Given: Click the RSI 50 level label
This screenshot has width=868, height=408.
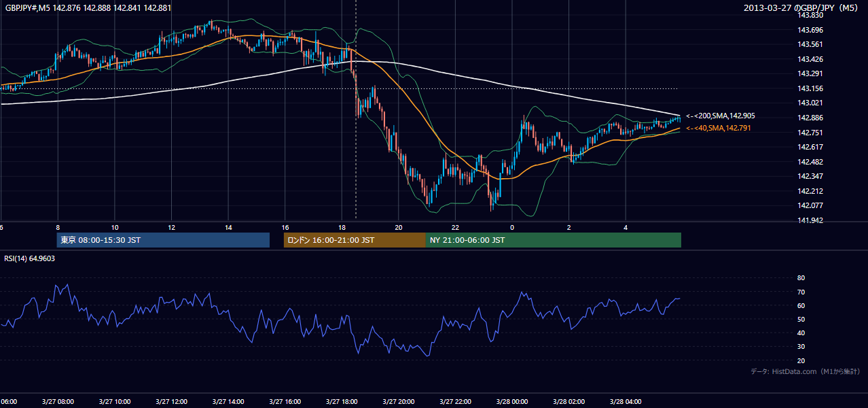Looking at the screenshot, I should [801, 319].
